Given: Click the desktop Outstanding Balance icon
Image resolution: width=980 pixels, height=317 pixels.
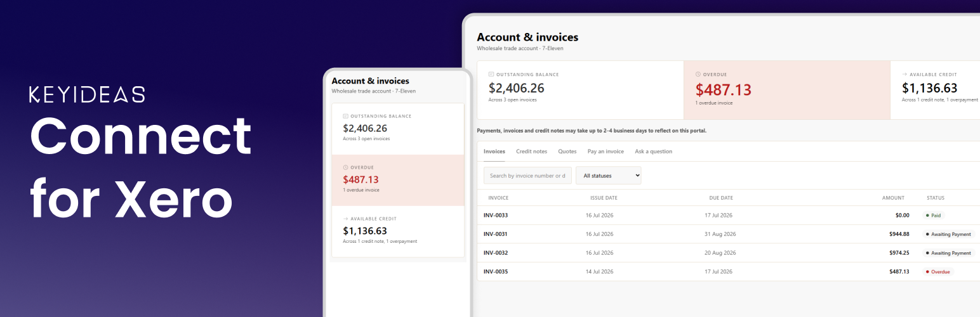Looking at the screenshot, I should 491,74.
